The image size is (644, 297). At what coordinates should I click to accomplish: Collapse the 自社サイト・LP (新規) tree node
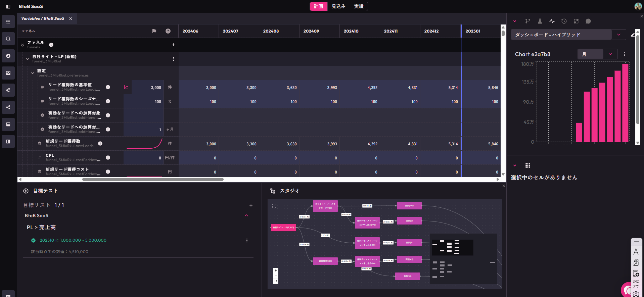point(28,59)
